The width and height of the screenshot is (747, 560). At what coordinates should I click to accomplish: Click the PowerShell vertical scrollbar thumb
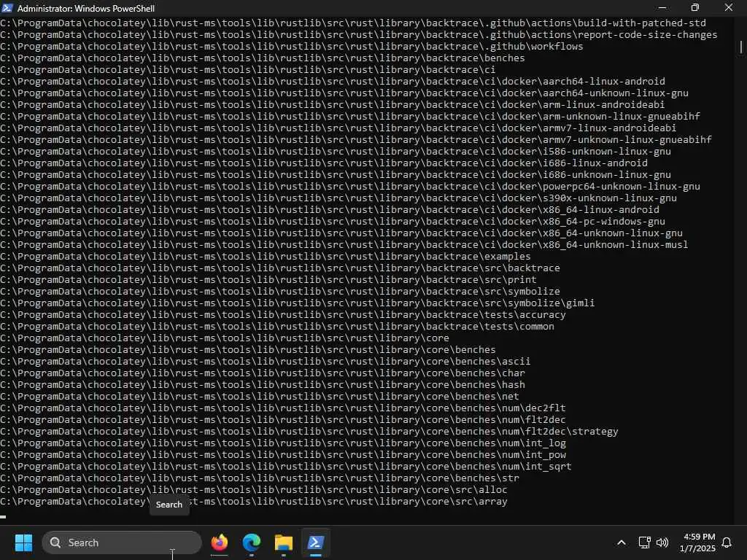[741, 47]
